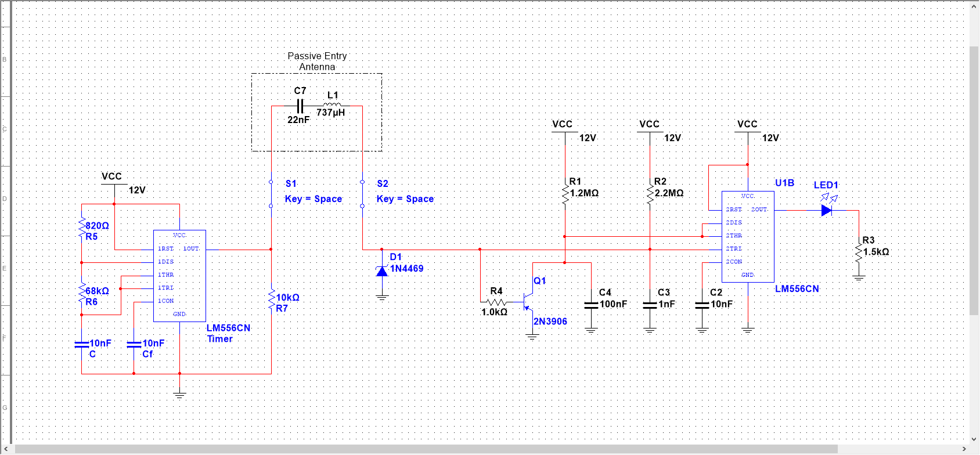Select the C4 100nF capacitor symbol
Image resolution: width=980 pixels, height=455 pixels.
point(591,305)
